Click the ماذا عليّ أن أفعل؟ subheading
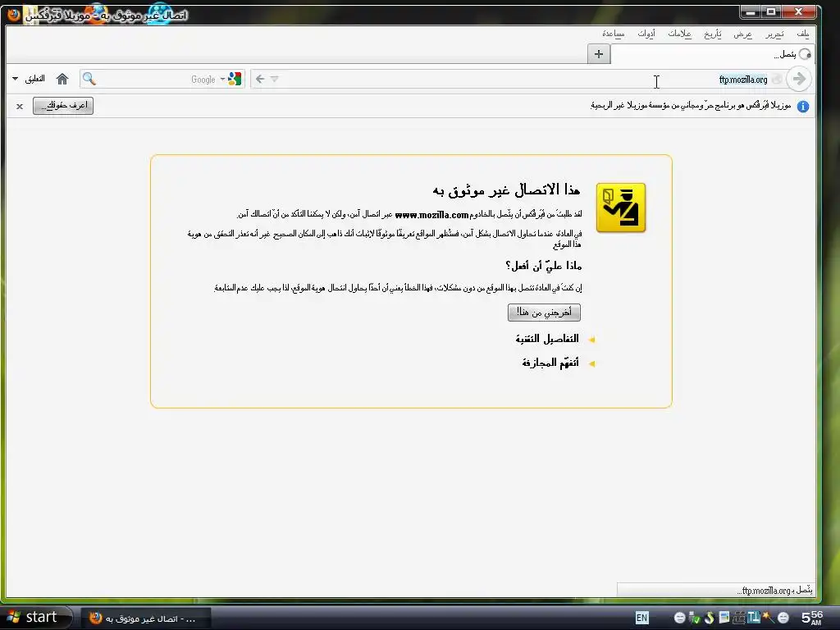 543,266
